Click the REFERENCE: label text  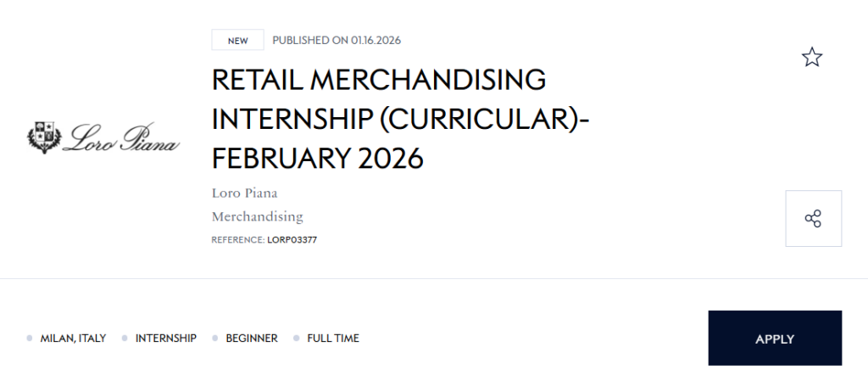(x=237, y=240)
